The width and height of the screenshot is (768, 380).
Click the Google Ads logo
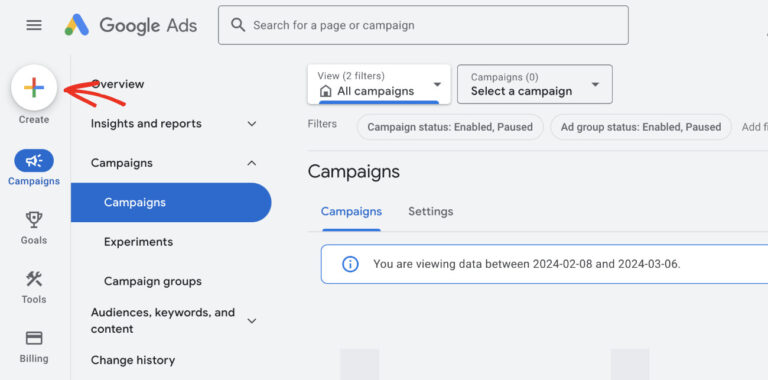click(x=131, y=25)
